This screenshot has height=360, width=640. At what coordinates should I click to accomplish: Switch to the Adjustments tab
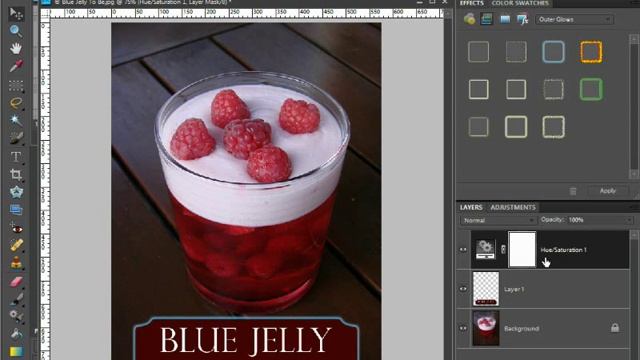pos(513,207)
